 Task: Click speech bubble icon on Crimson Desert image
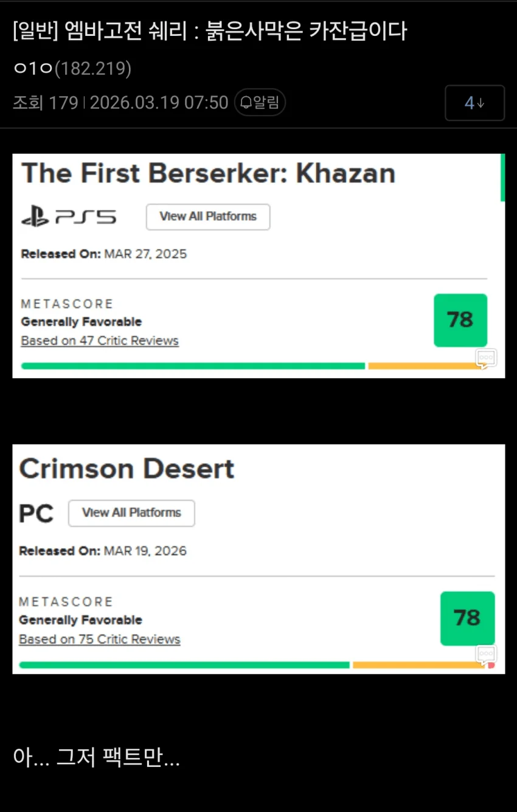pyautogui.click(x=486, y=655)
